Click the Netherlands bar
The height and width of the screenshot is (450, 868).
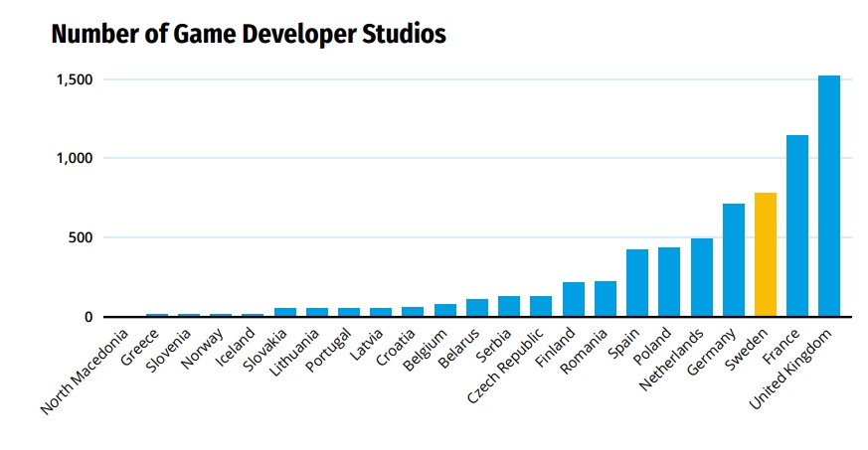[x=701, y=277]
